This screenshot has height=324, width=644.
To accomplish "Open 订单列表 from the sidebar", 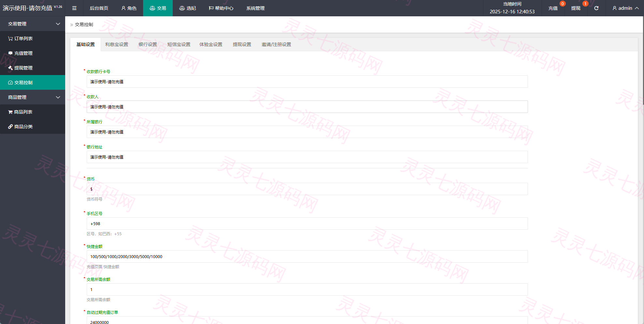I will point(33,39).
